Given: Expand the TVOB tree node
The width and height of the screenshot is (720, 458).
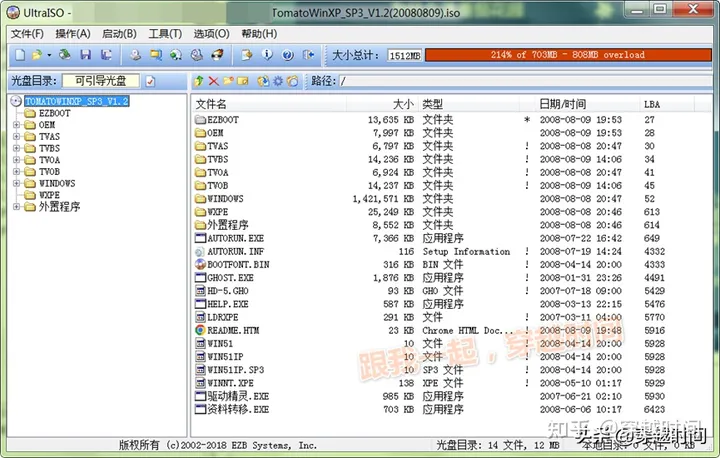Looking at the screenshot, I should (x=17, y=171).
